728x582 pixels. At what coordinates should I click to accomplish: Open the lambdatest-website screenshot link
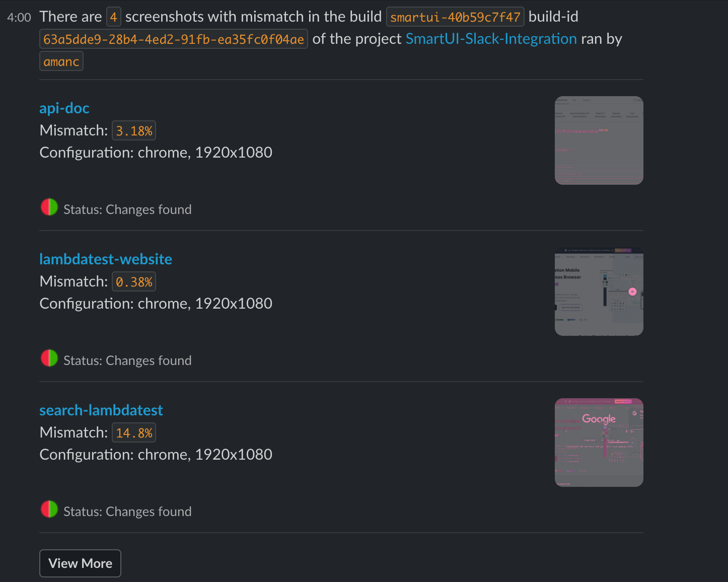click(105, 259)
